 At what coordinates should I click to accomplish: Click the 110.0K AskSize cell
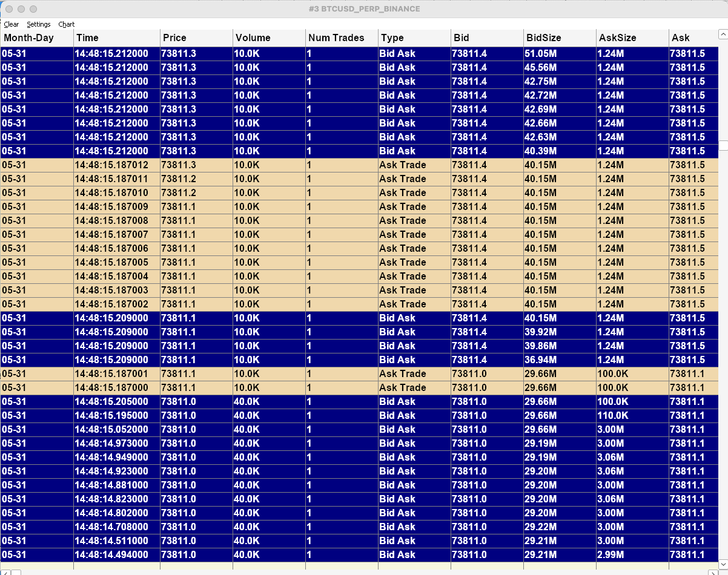[x=633, y=415]
